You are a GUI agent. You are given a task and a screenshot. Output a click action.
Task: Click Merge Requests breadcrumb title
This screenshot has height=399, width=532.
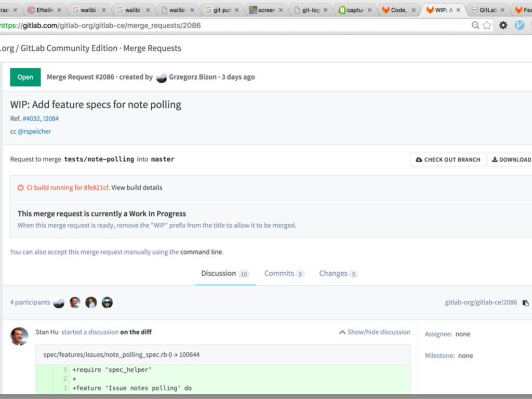coord(152,48)
